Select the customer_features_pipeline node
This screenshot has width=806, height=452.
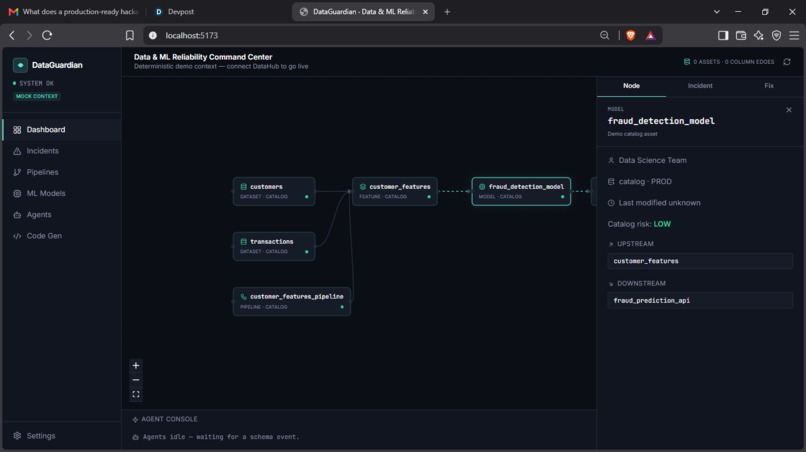coord(291,301)
